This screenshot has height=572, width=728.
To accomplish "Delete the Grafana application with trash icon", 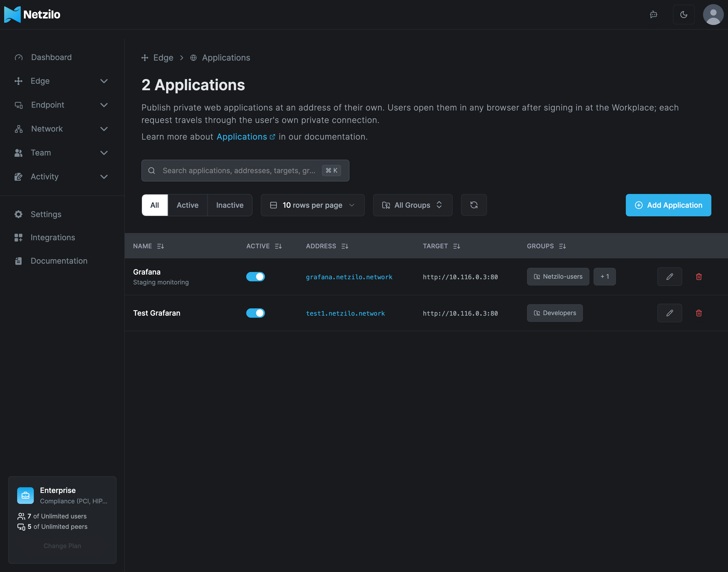I will tap(699, 277).
